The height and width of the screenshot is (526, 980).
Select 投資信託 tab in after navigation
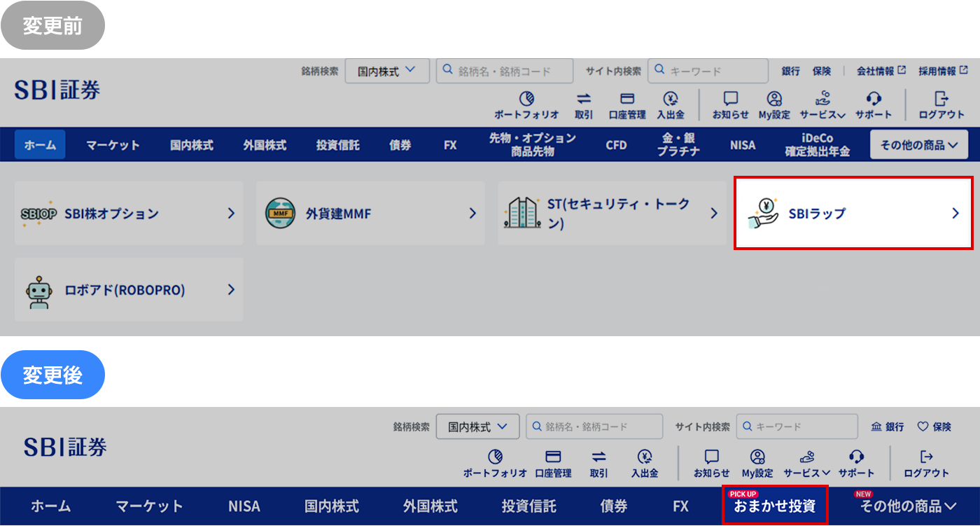click(x=529, y=506)
